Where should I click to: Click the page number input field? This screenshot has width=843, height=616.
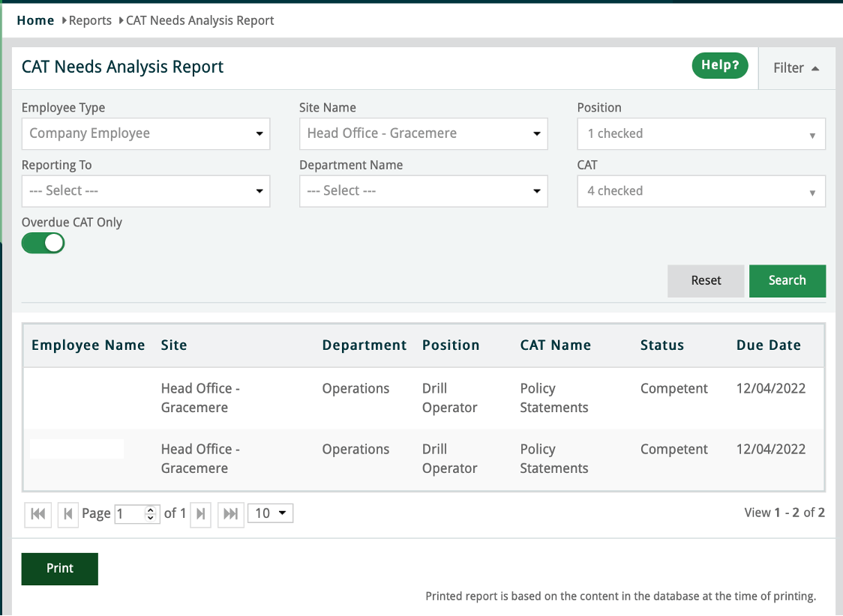click(x=130, y=513)
